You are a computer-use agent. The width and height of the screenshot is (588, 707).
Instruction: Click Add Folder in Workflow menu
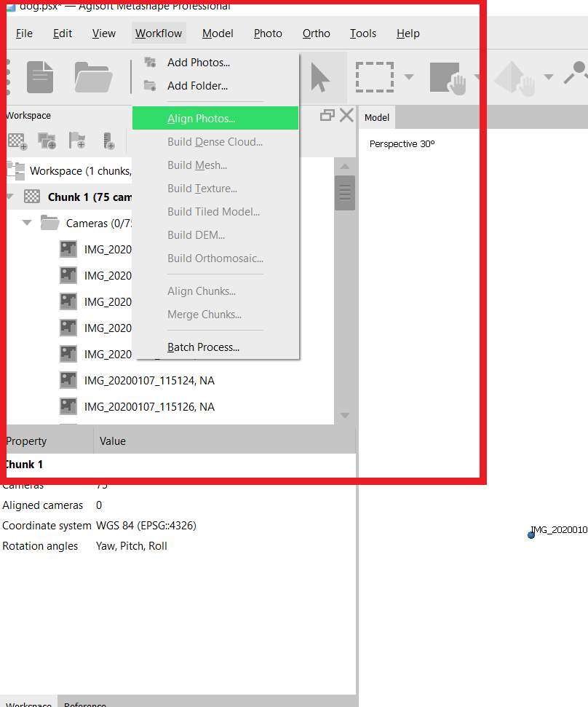pyautogui.click(x=197, y=86)
